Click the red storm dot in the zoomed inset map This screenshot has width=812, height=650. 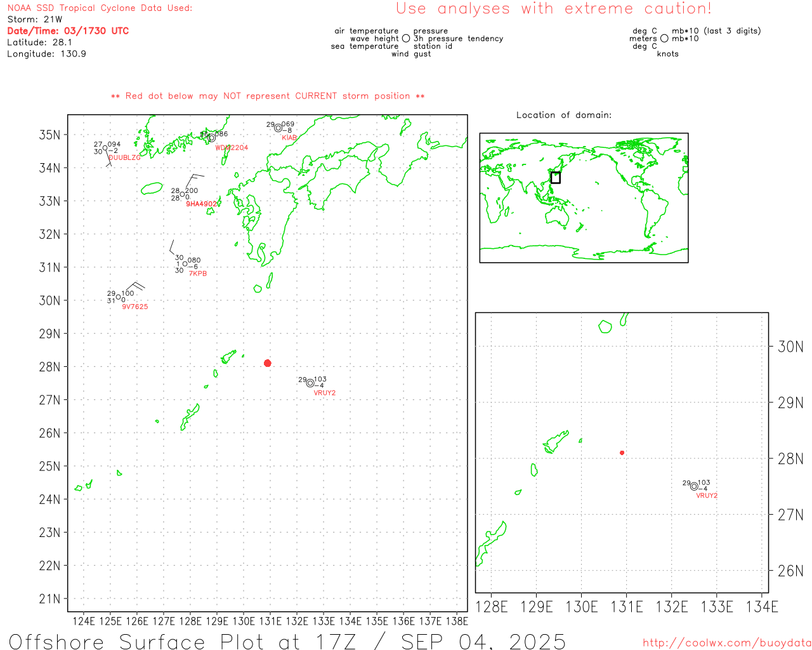point(622,453)
